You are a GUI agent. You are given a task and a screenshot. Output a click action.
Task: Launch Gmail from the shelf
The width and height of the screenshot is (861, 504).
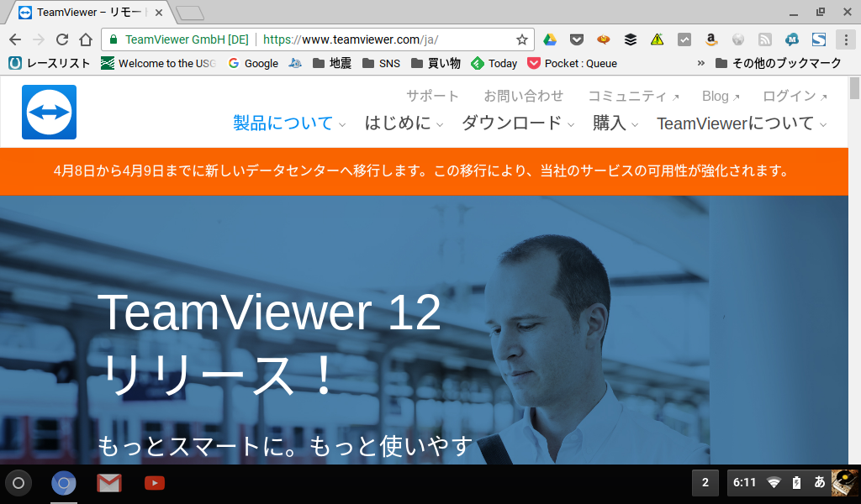point(109,483)
